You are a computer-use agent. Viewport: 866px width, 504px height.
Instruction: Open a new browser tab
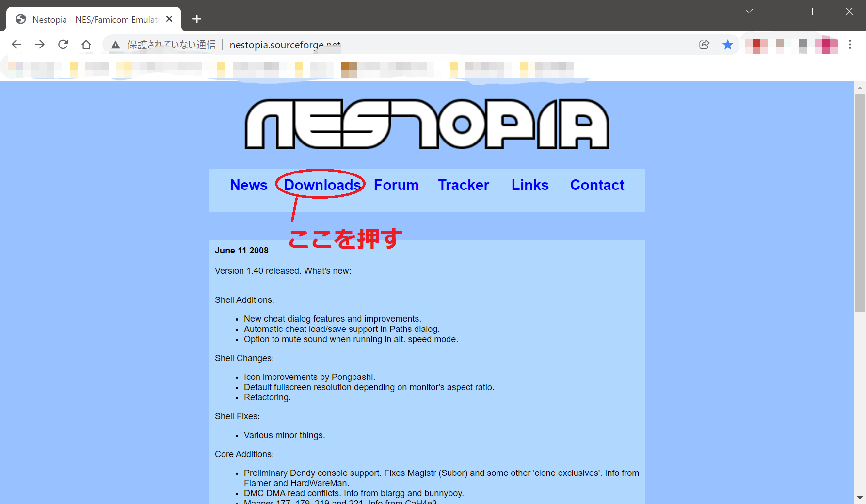tap(197, 19)
